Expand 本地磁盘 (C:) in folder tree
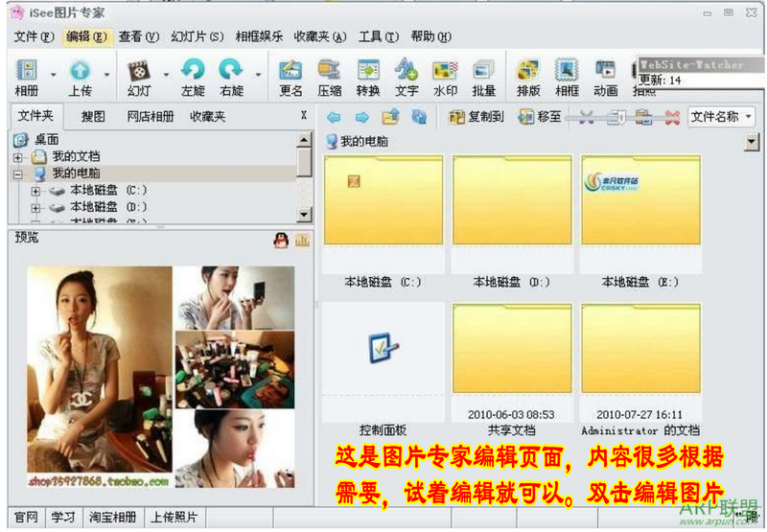The width and height of the screenshot is (767, 532). (35, 191)
